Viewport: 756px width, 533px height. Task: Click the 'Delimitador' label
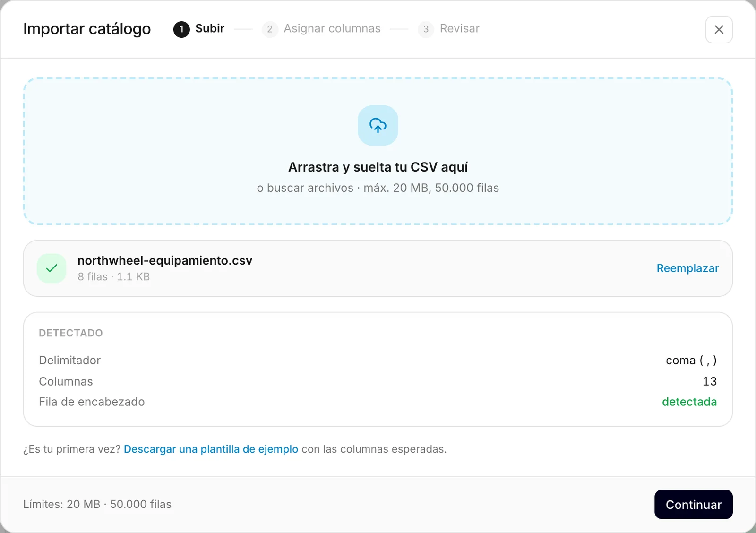click(69, 361)
